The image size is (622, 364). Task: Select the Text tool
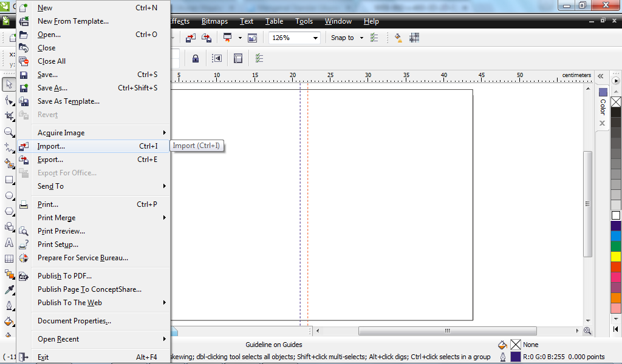(9, 243)
